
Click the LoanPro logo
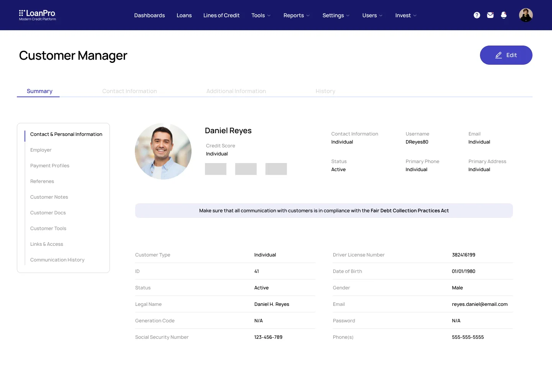(x=37, y=15)
